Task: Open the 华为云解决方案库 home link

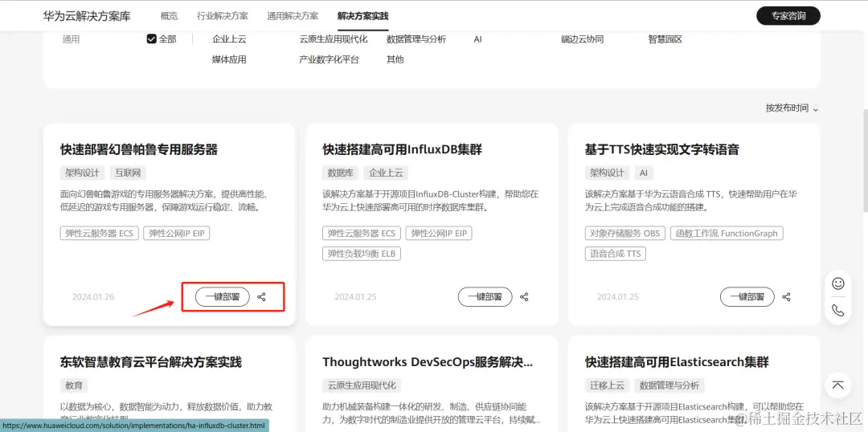Action: coord(87,16)
